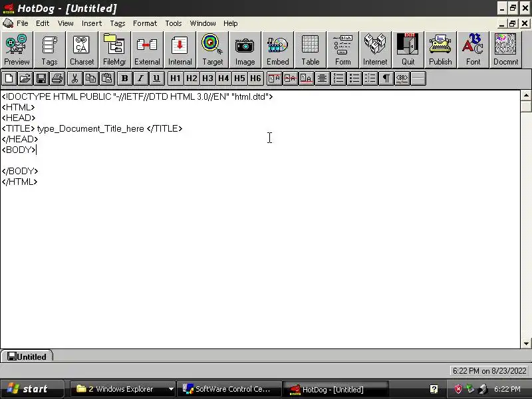
Task: Open the Window menu
Action: 203,23
